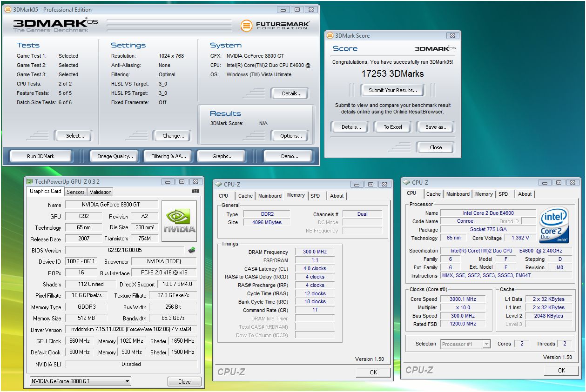Click the 17253 3DMarks score text
Screen dimensions: 586x392
392,73
